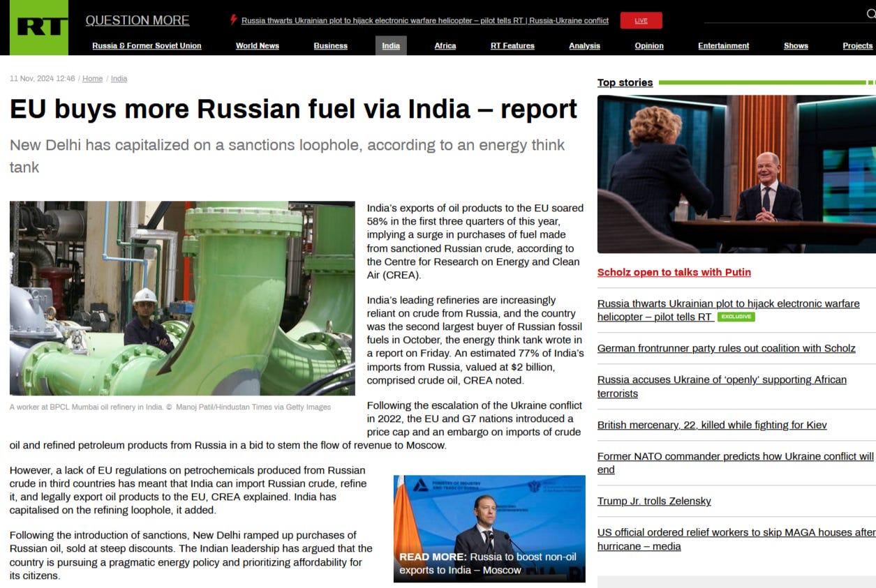Go to the World News section
Screen dimensions: 876x588
[258, 46]
